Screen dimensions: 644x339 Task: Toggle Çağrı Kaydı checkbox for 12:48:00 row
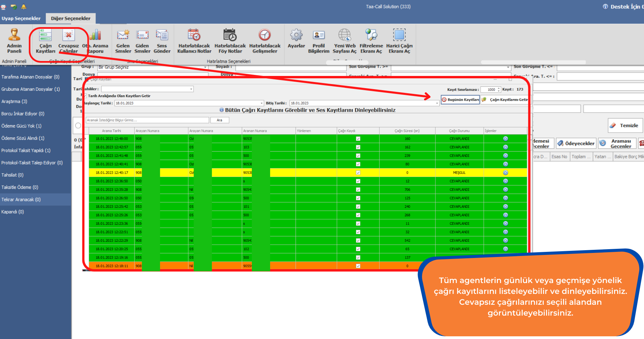[358, 139]
